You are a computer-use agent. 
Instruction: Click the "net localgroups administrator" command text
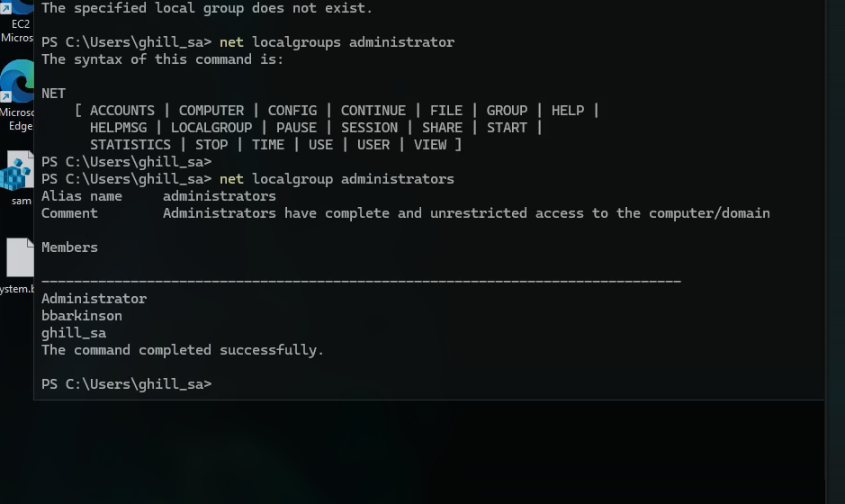point(337,42)
